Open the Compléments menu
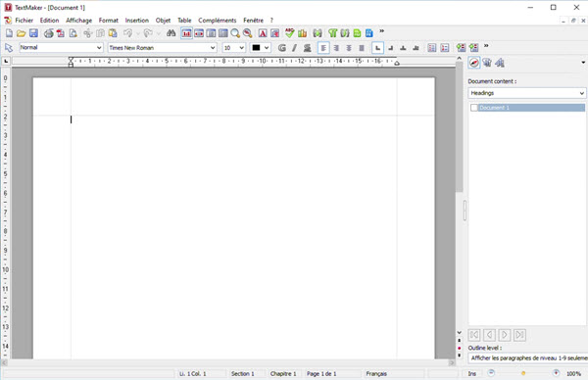588x380 pixels. [x=218, y=21]
